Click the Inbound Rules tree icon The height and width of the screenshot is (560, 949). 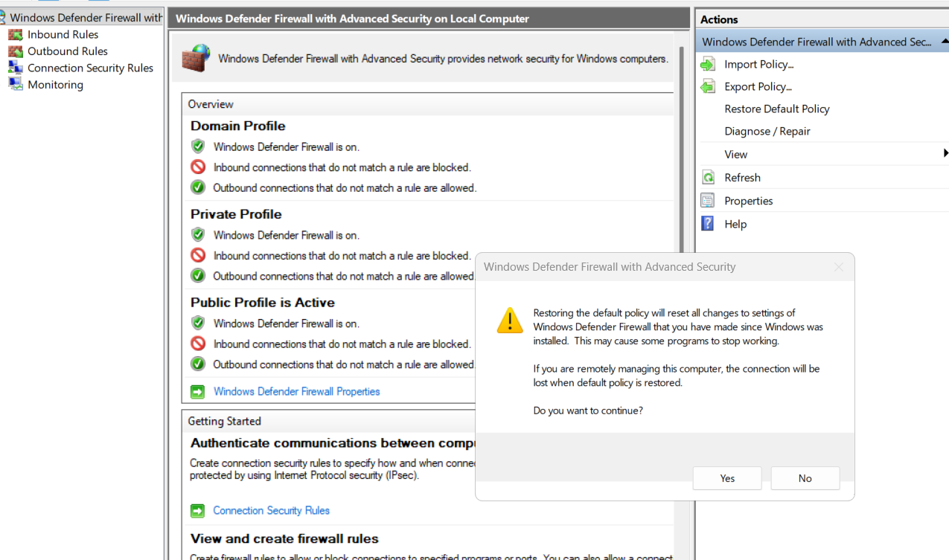tap(16, 34)
